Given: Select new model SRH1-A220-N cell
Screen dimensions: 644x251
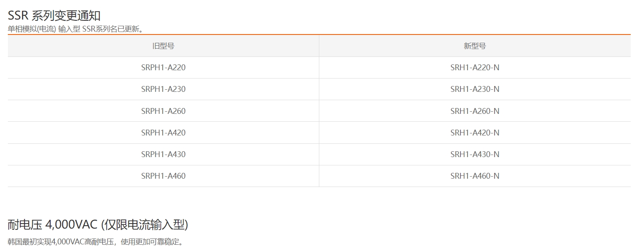Looking at the screenshot, I should tap(475, 67).
